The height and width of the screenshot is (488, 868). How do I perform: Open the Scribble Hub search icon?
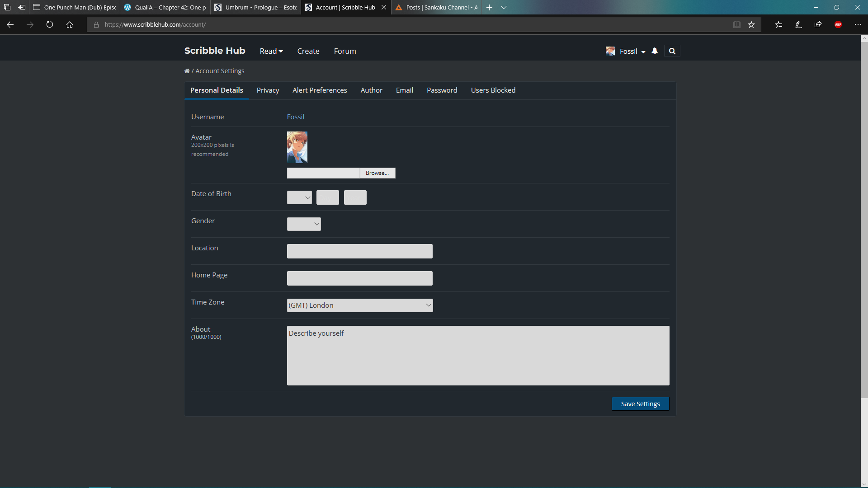tap(672, 51)
